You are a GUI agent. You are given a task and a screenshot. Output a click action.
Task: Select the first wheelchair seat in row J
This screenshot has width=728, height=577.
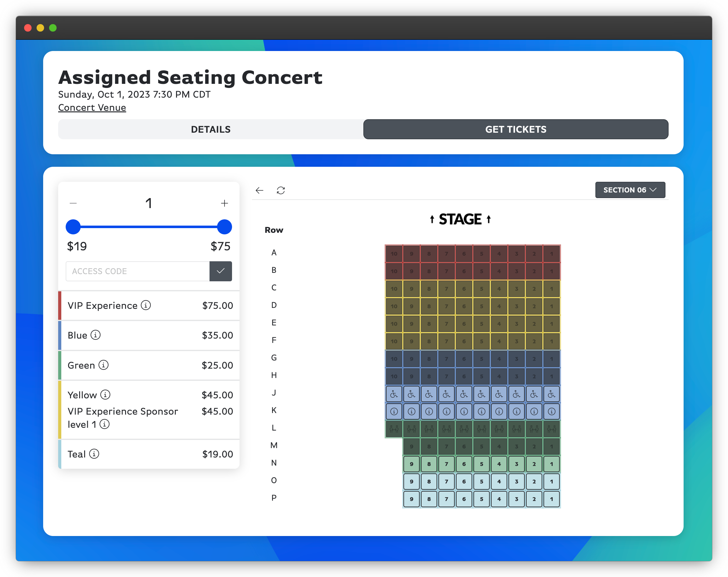[x=394, y=394]
